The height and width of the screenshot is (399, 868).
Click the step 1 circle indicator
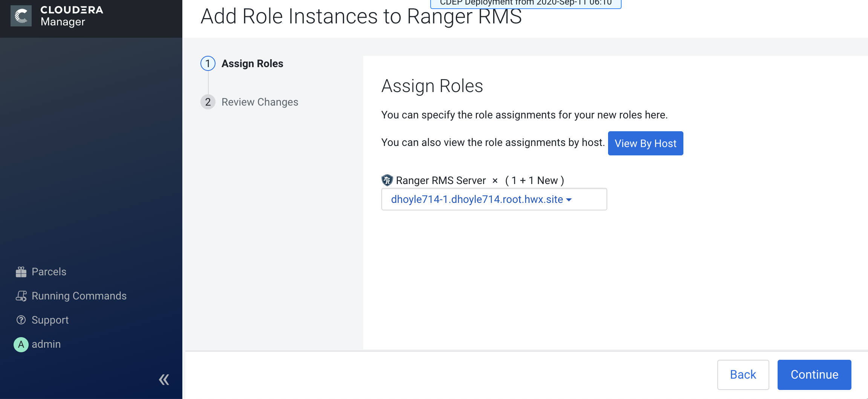click(208, 64)
